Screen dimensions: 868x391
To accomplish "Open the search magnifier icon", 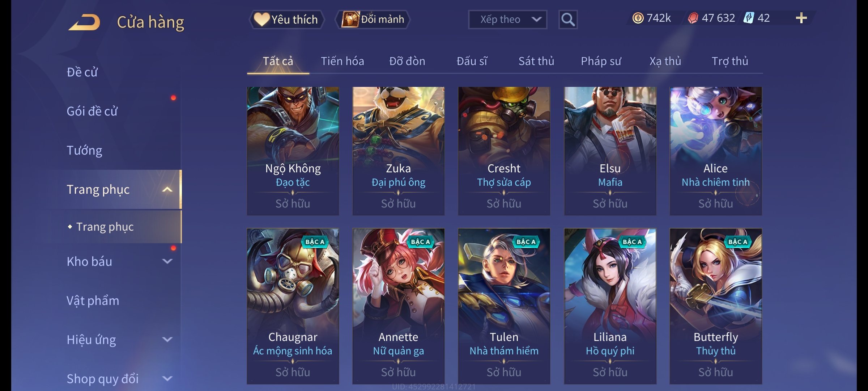I will point(568,20).
